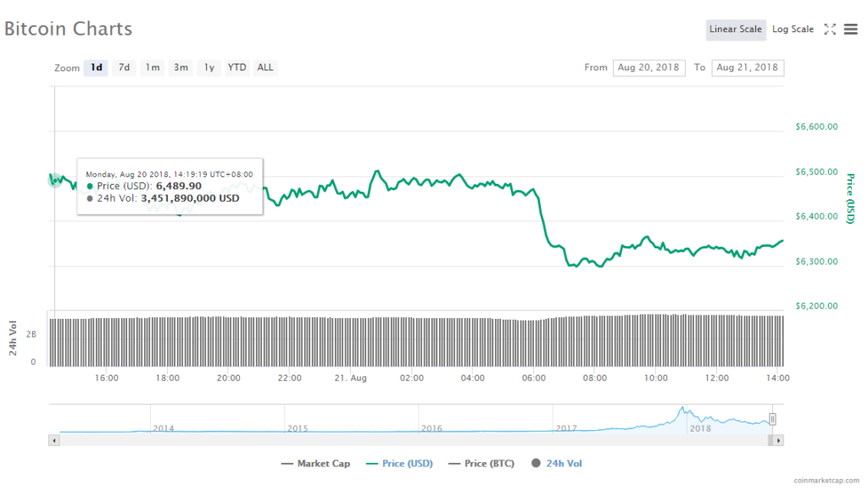Screen dimensions: 868x502
Task: Click the navigator range handle near 2018
Action: point(772,419)
